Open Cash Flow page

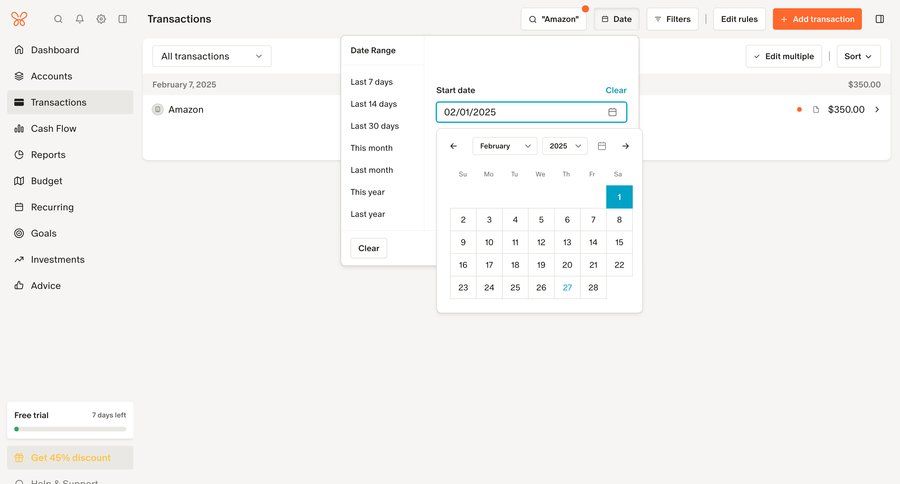tap(70, 129)
